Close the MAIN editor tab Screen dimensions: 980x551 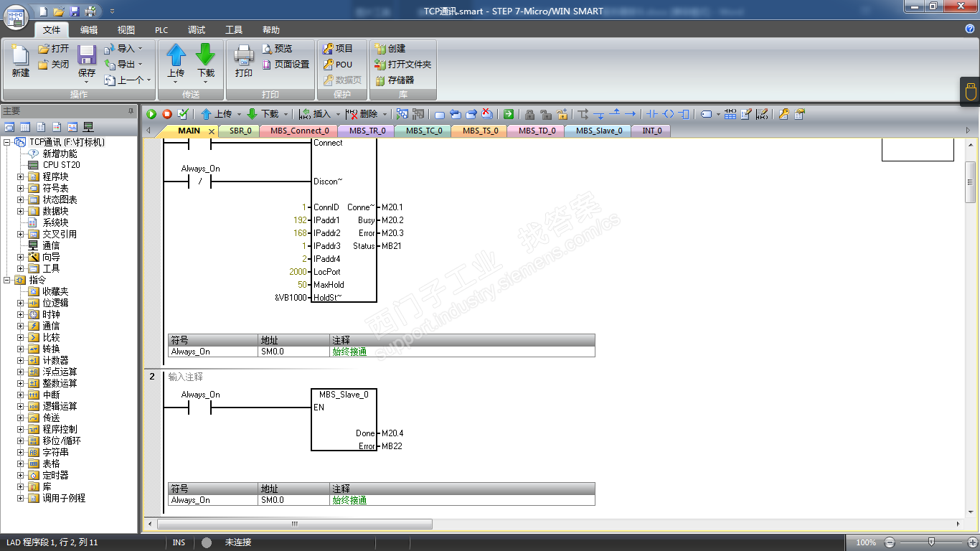click(212, 131)
